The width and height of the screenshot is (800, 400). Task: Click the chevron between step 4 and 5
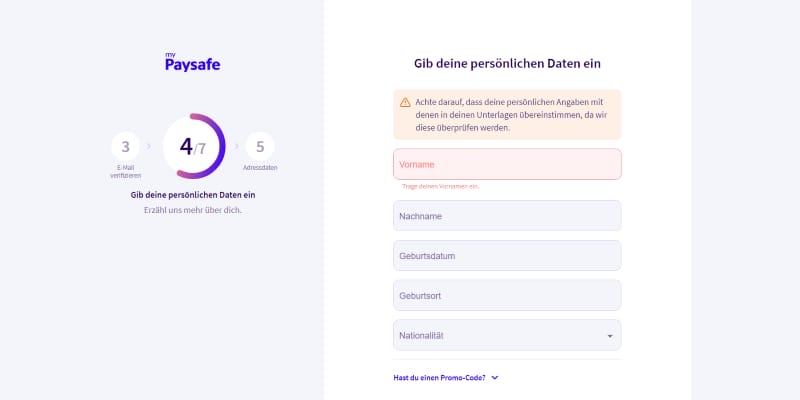[238, 146]
